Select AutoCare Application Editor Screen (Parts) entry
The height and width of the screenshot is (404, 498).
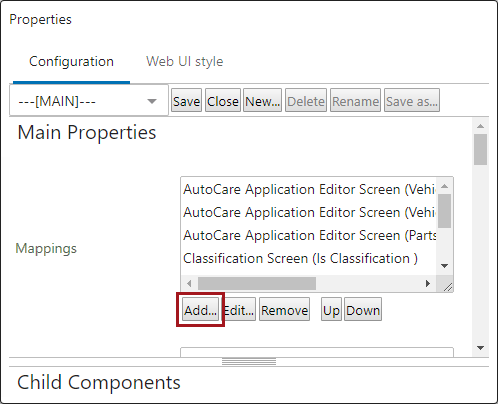click(x=308, y=235)
